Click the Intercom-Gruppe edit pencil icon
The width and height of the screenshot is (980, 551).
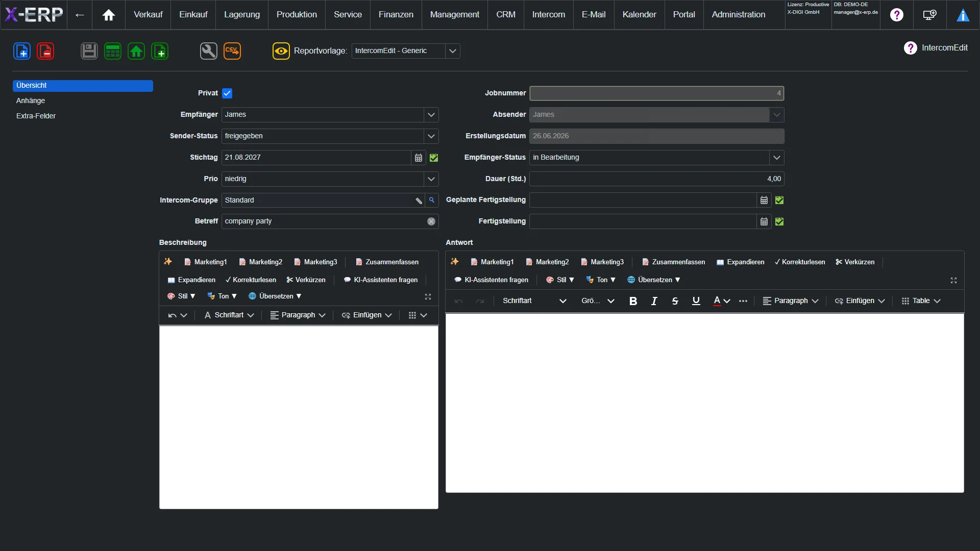pos(419,201)
